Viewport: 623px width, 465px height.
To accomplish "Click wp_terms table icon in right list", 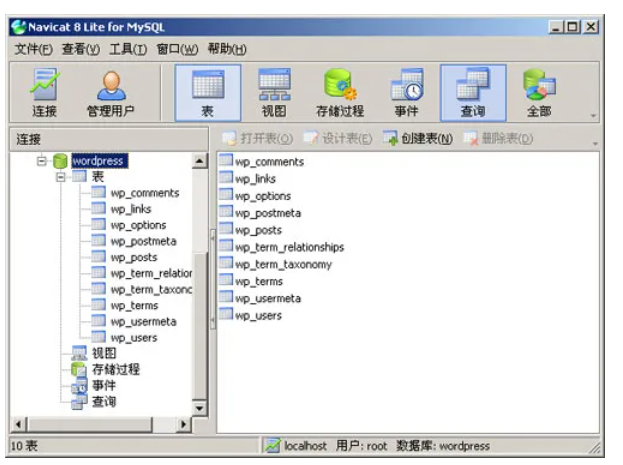I will (226, 280).
